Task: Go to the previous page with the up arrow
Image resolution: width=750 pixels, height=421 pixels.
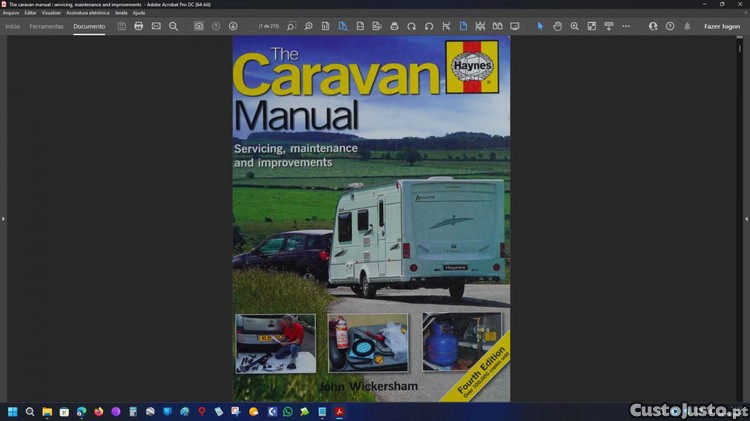Action: (x=216, y=26)
